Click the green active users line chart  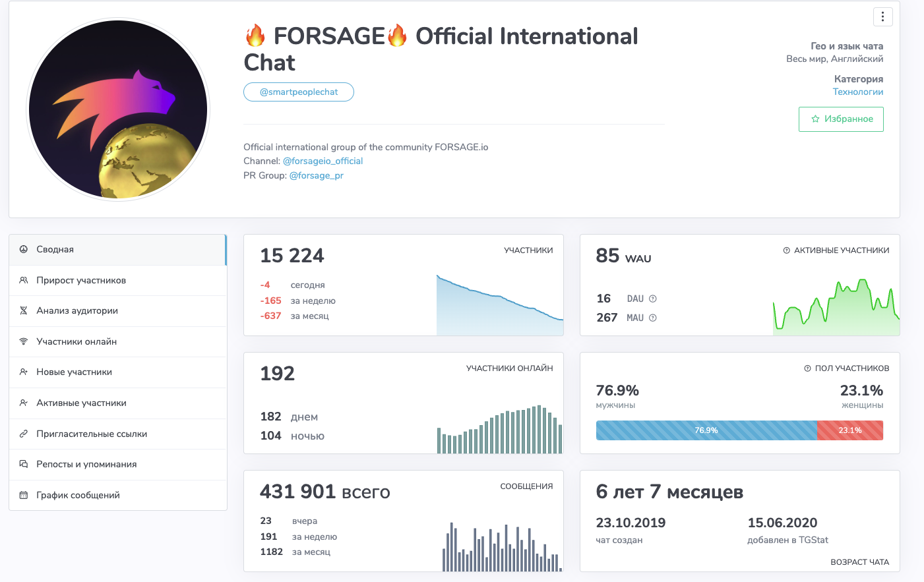836,306
